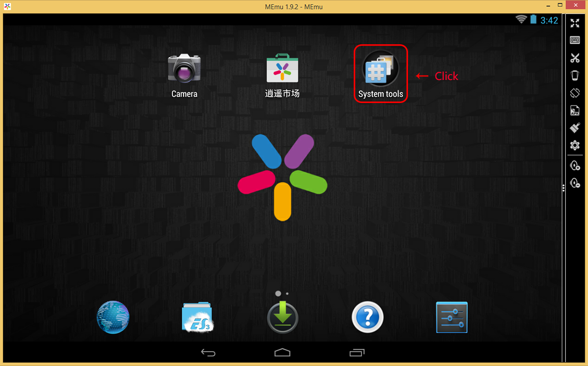Launch the Camera app
Viewport: 588px width, 366px height.
[x=184, y=69]
